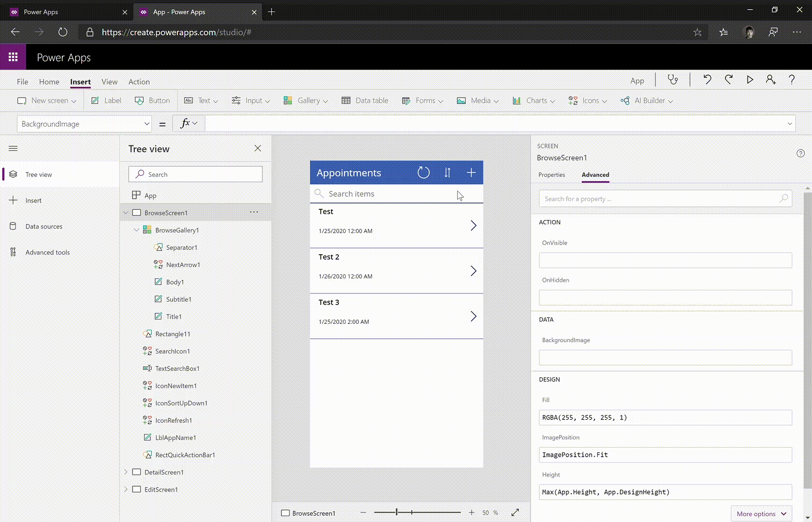This screenshot has height=522, width=812.
Task: Open the browser settings ellipsis menu
Action: coord(797,32)
